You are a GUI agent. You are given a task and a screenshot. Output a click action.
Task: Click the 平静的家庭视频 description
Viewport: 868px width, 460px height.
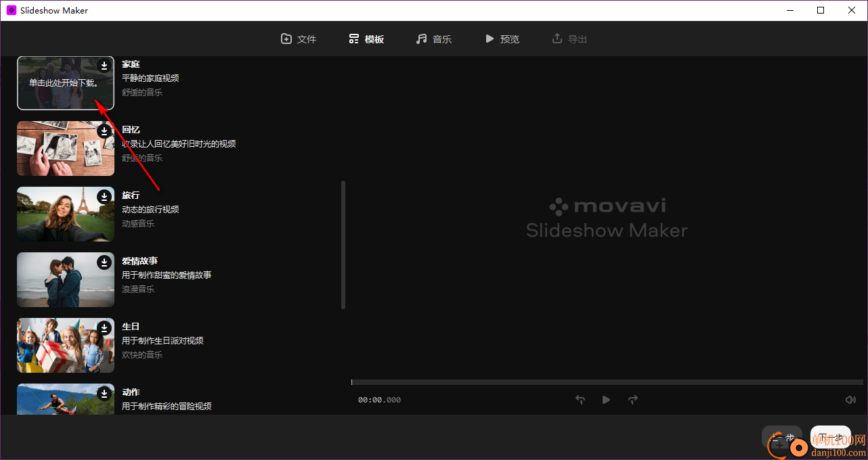150,78
